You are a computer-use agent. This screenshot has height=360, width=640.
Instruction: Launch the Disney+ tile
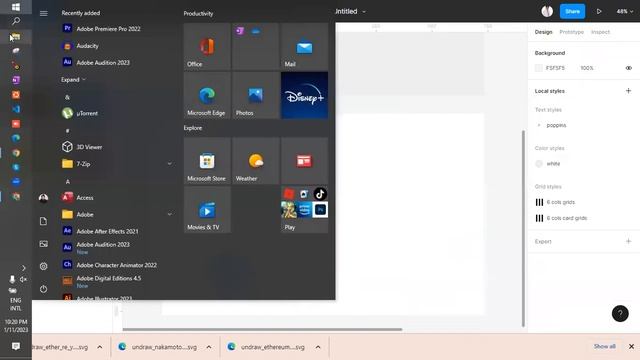(x=304, y=96)
